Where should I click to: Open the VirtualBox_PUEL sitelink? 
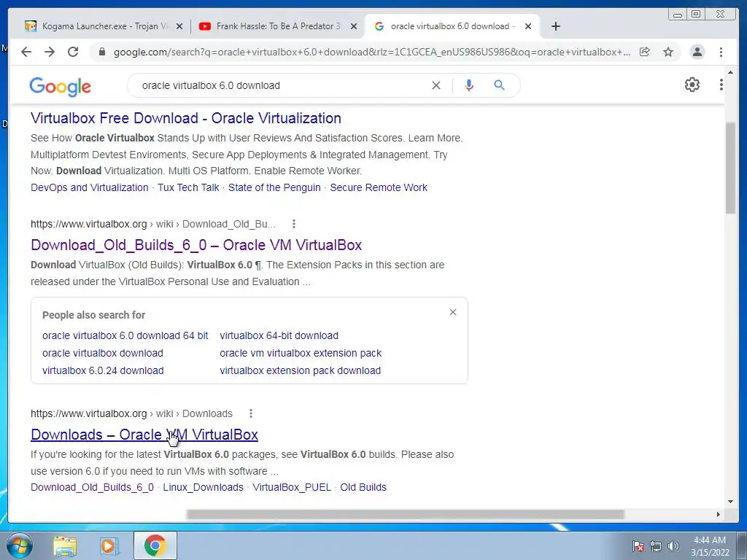coord(292,487)
